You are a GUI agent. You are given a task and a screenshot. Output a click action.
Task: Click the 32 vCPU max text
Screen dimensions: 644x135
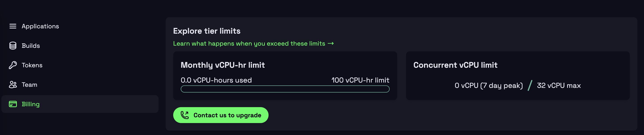559,86
